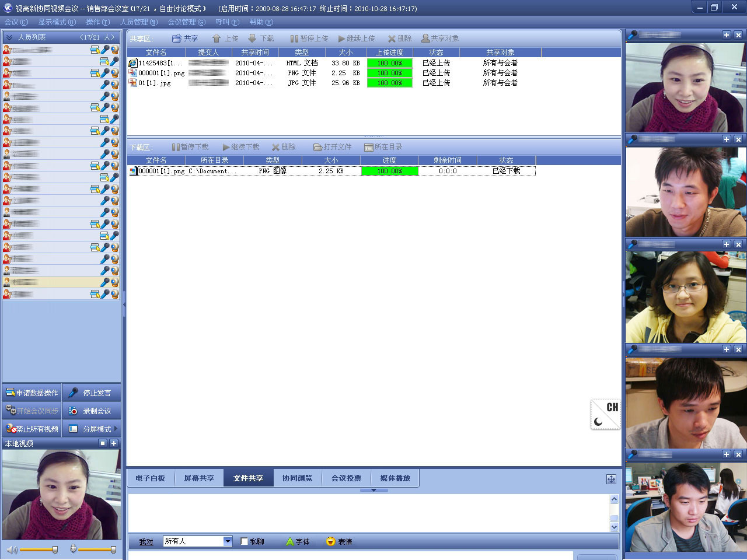Open the 所有人 recipient dropdown
Screen dimensions: 747x560
(x=228, y=542)
